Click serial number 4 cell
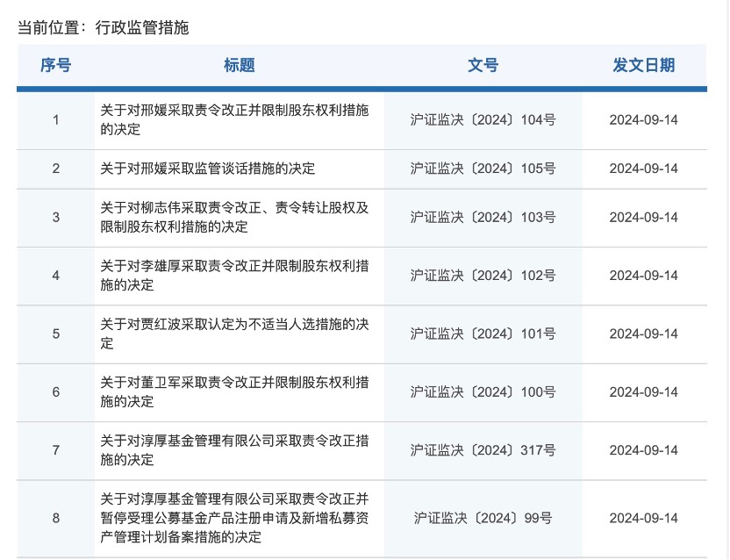Viewport: 730px width, 560px height. point(56,276)
